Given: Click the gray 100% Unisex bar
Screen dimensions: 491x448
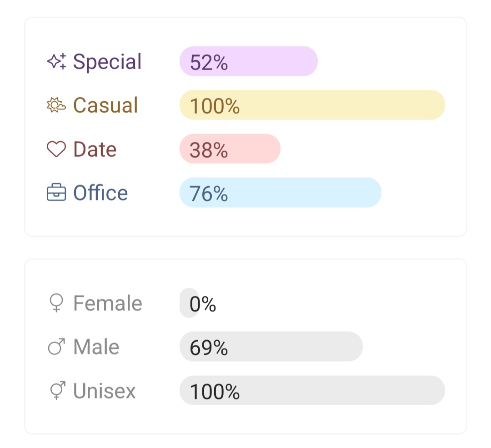Looking at the screenshot, I should pos(312,390).
